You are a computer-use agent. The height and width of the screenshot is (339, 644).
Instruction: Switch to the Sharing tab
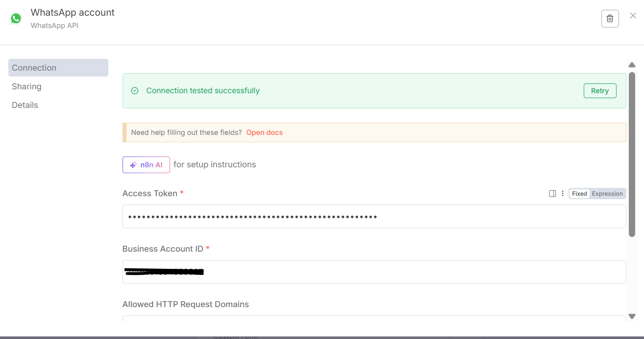click(x=26, y=86)
